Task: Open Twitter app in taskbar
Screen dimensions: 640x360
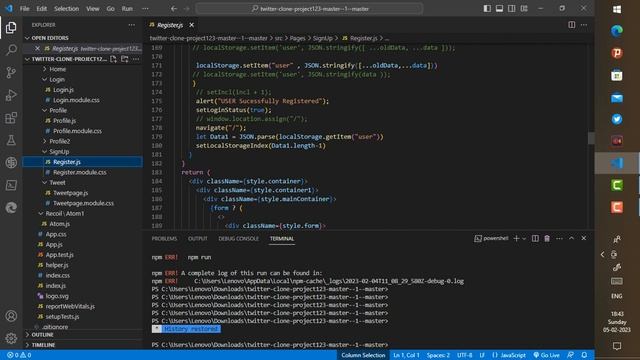Action: (x=617, y=119)
